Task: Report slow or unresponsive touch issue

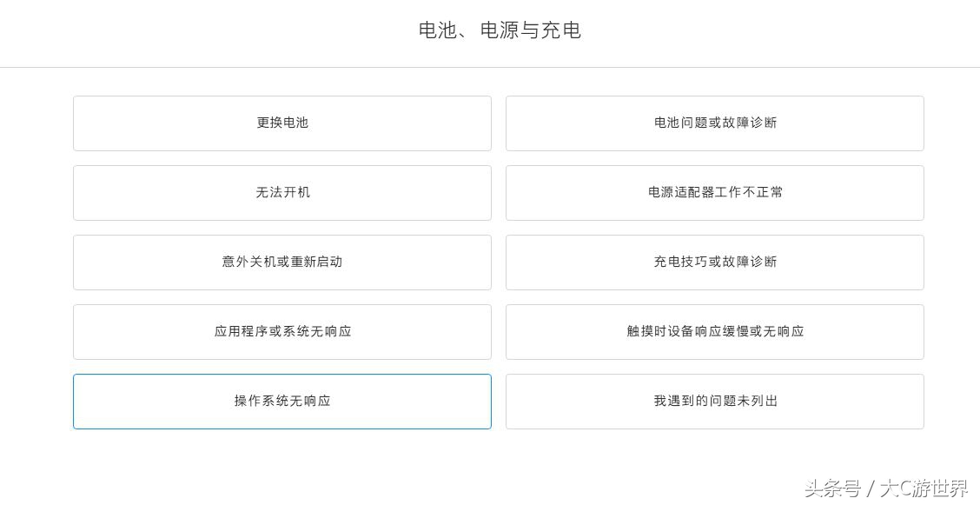Action: (715, 331)
